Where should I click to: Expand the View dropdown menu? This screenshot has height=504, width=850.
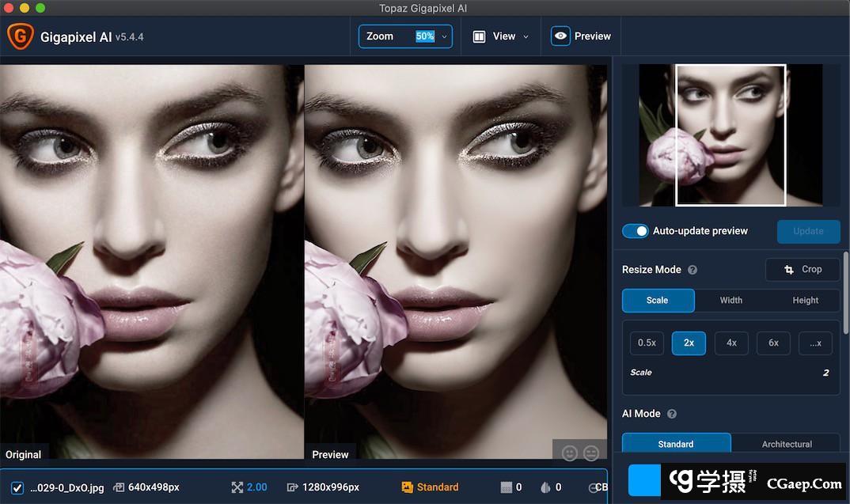point(526,36)
